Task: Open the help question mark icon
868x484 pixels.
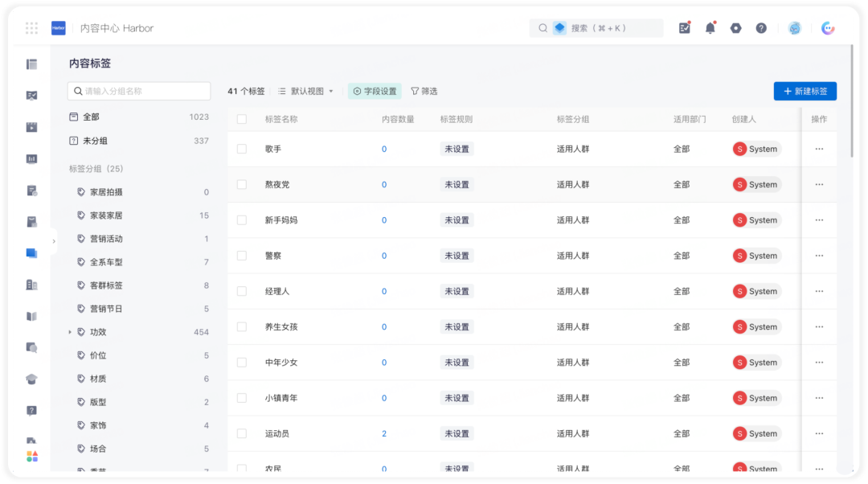Action: coord(761,28)
